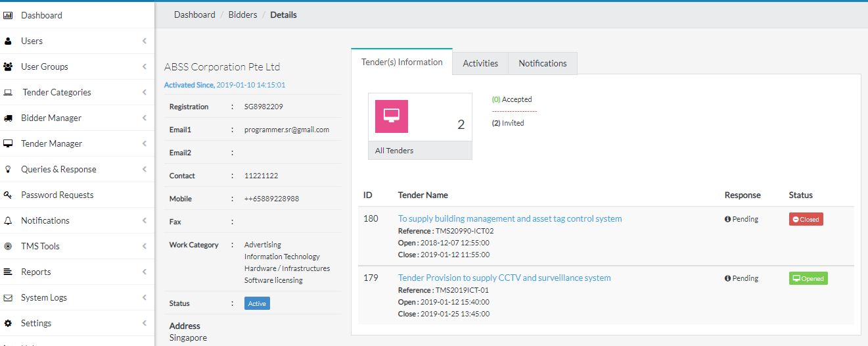The width and height of the screenshot is (868, 346).
Task: Click the Settings gear icon
Action: click(x=8, y=323)
